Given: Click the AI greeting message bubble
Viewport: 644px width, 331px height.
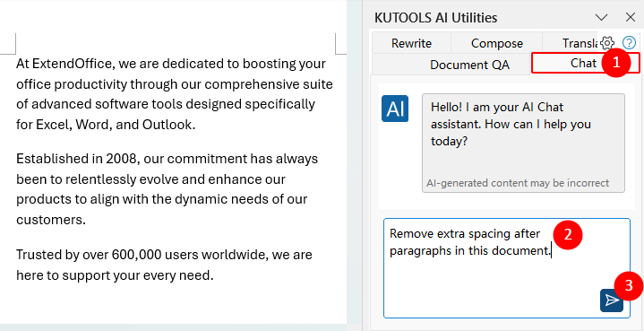Looking at the screenshot, I should 523,143.
